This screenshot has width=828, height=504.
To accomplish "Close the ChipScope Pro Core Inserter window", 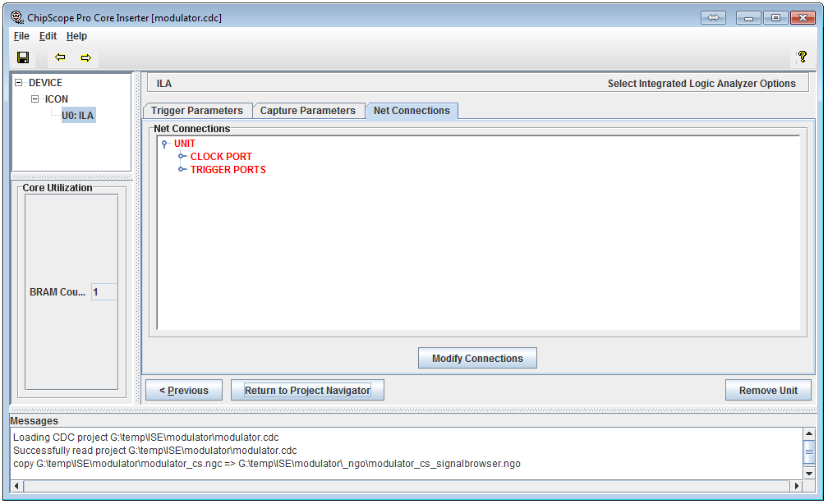I will [x=803, y=18].
